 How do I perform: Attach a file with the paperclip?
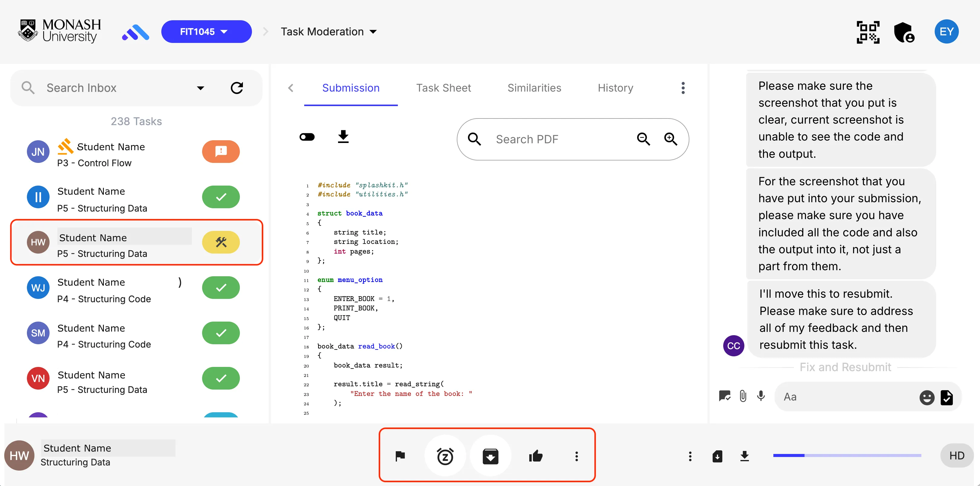tap(743, 397)
